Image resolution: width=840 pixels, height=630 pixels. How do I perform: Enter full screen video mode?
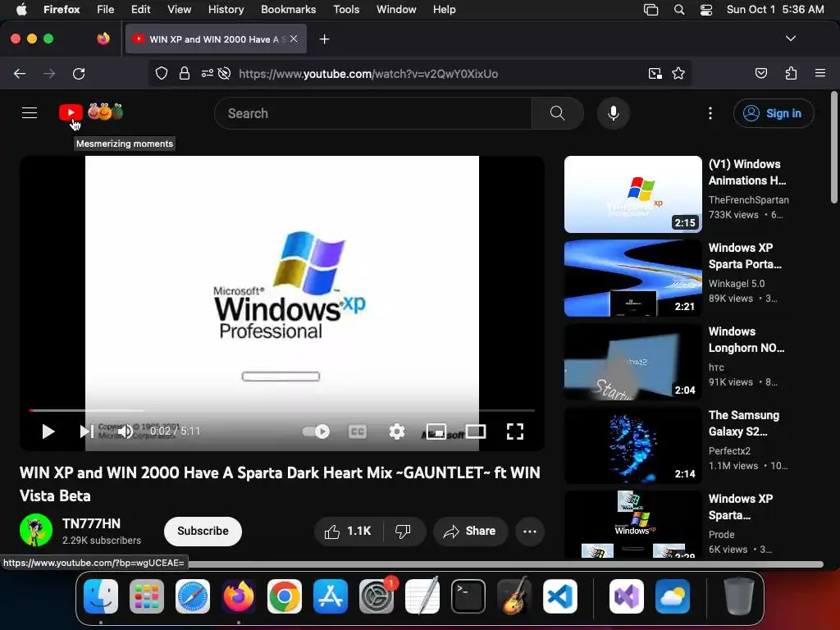pyautogui.click(x=515, y=431)
